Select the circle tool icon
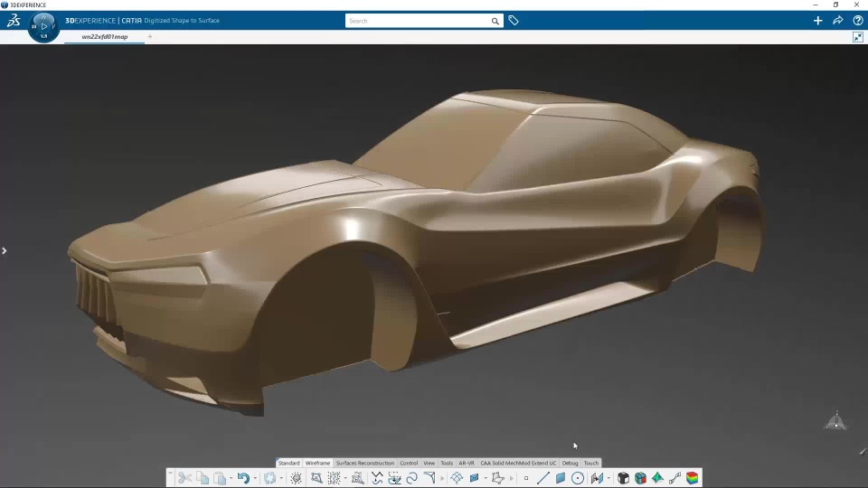The image size is (868, 488). click(x=577, y=478)
